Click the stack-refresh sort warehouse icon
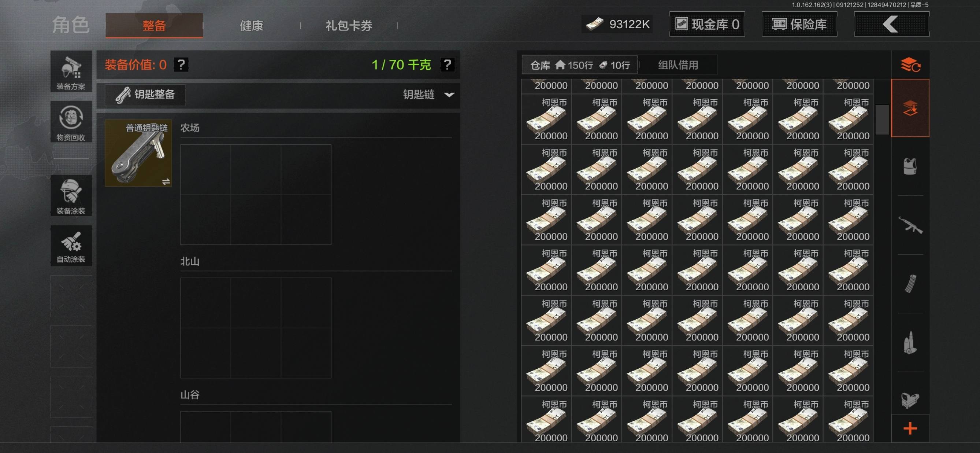Viewport: 980px width, 453px height. [x=910, y=65]
